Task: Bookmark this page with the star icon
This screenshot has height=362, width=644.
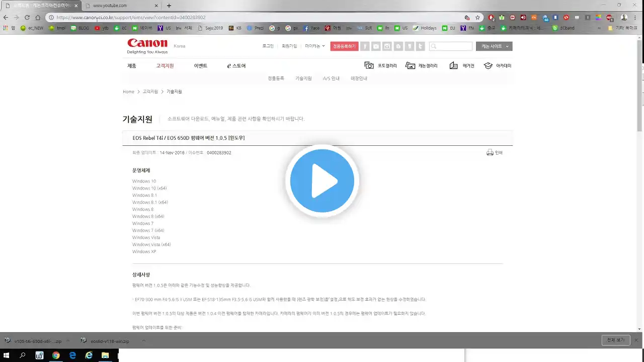Action: click(477, 17)
